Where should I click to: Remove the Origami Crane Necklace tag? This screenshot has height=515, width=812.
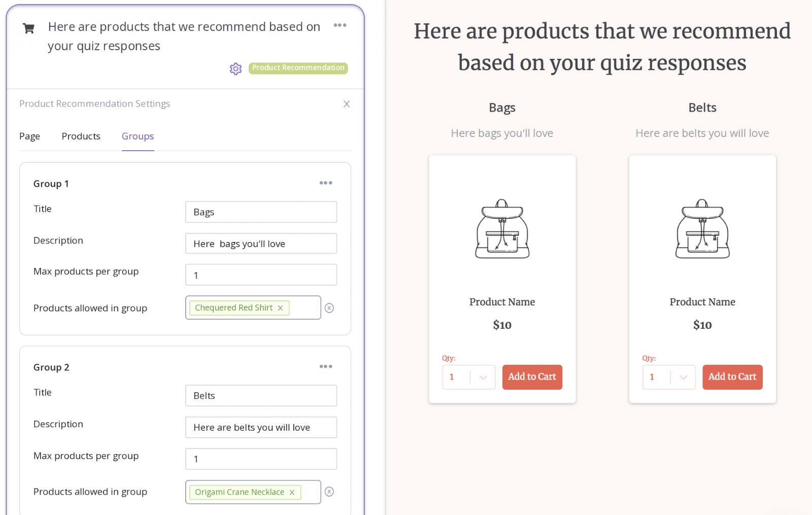coord(292,492)
